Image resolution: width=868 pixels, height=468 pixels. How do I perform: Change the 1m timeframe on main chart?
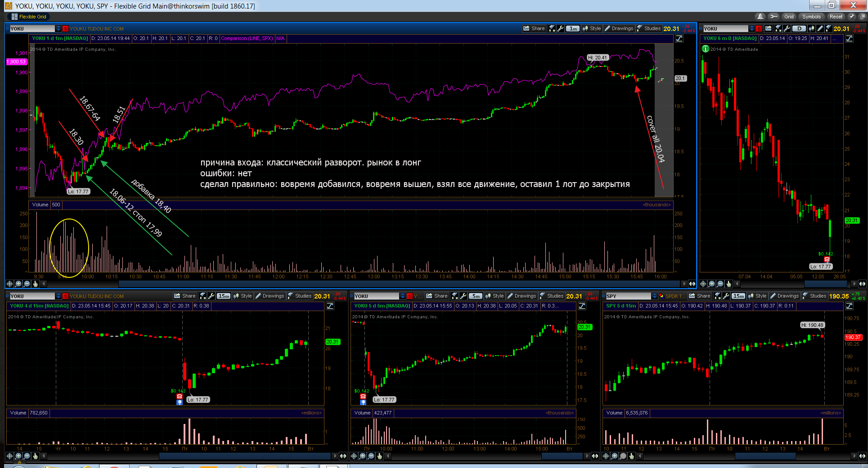(573, 28)
